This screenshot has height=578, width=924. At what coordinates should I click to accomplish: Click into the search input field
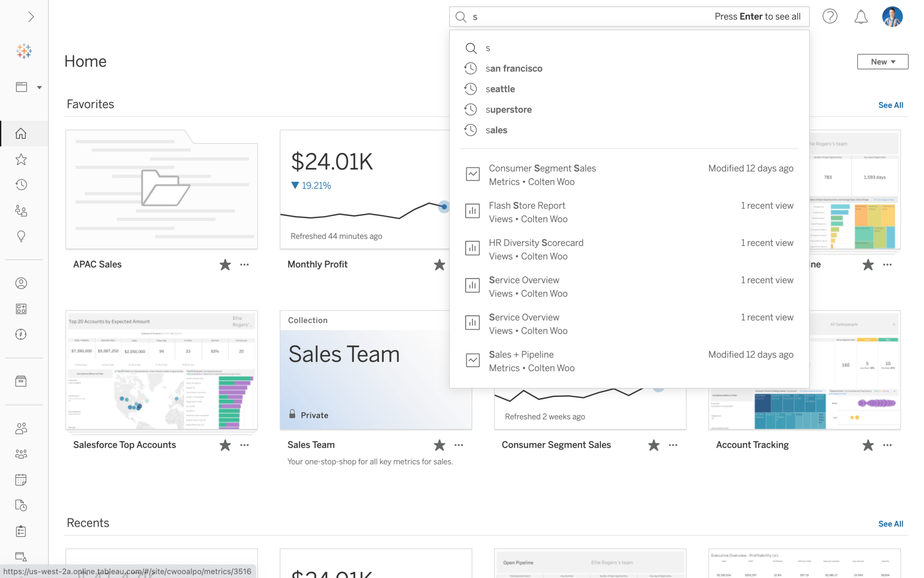[587, 17]
